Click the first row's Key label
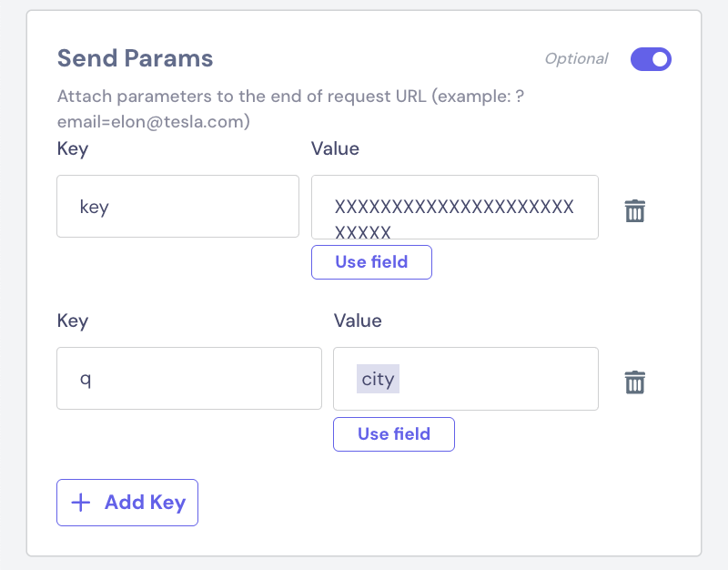 73,149
